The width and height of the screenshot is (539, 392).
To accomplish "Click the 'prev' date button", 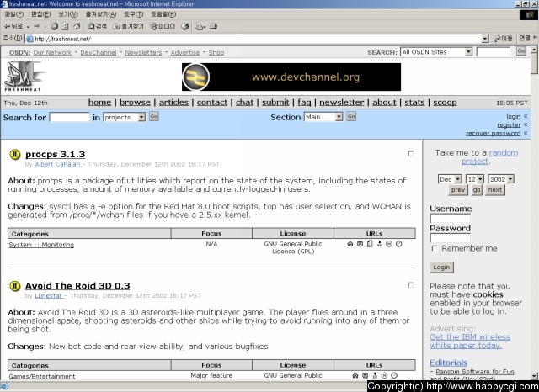I will click(x=458, y=190).
